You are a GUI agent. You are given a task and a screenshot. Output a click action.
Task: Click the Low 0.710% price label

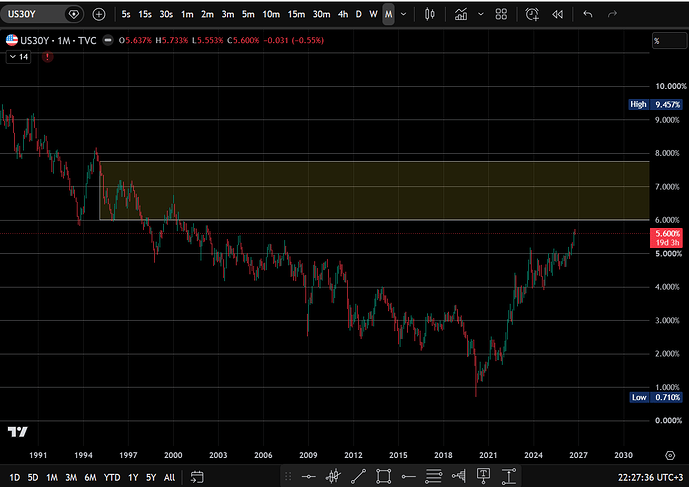pos(656,397)
